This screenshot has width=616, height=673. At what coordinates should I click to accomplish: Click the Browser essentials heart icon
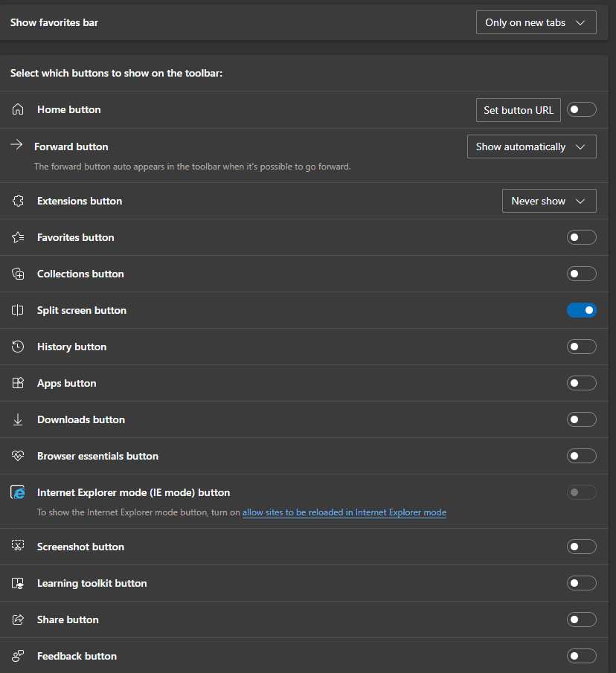click(19, 456)
